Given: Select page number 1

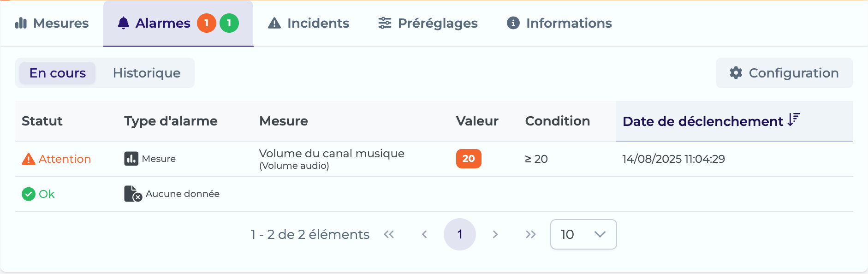Looking at the screenshot, I should click(460, 234).
